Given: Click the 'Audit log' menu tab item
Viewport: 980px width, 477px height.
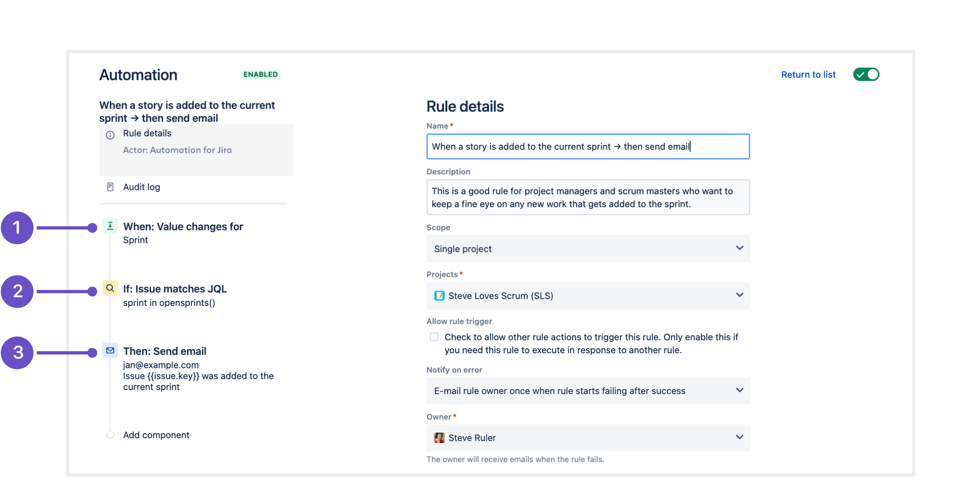Looking at the screenshot, I should click(140, 186).
